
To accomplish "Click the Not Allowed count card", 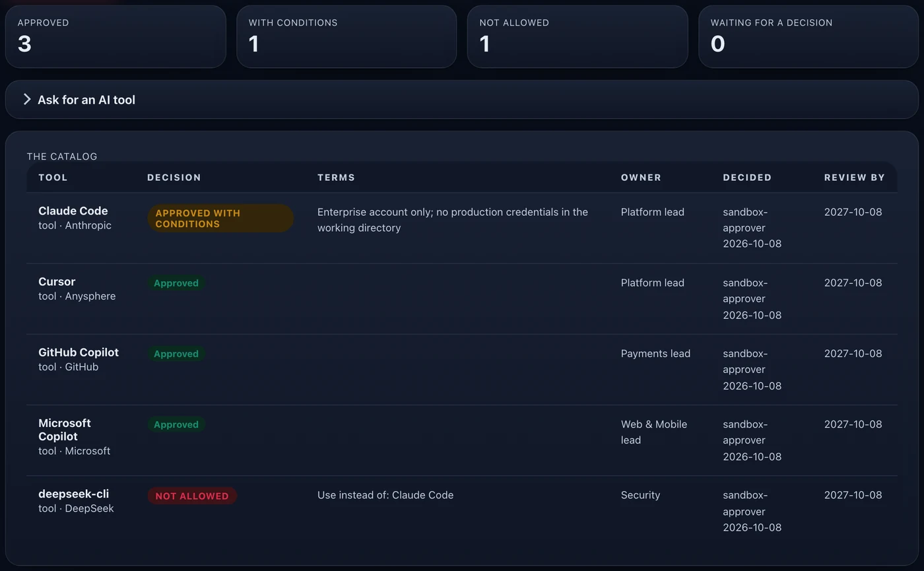I will point(577,36).
